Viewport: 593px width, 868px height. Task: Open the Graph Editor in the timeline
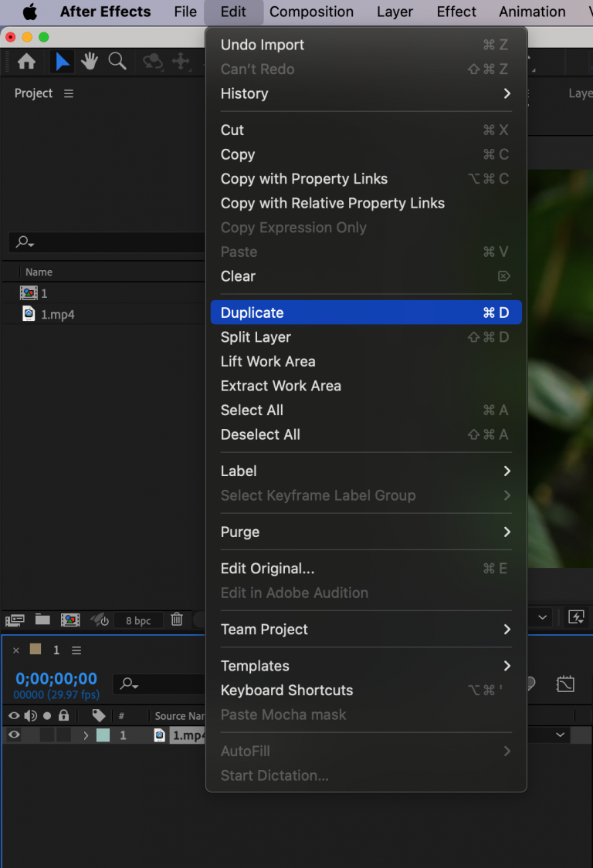tap(566, 684)
